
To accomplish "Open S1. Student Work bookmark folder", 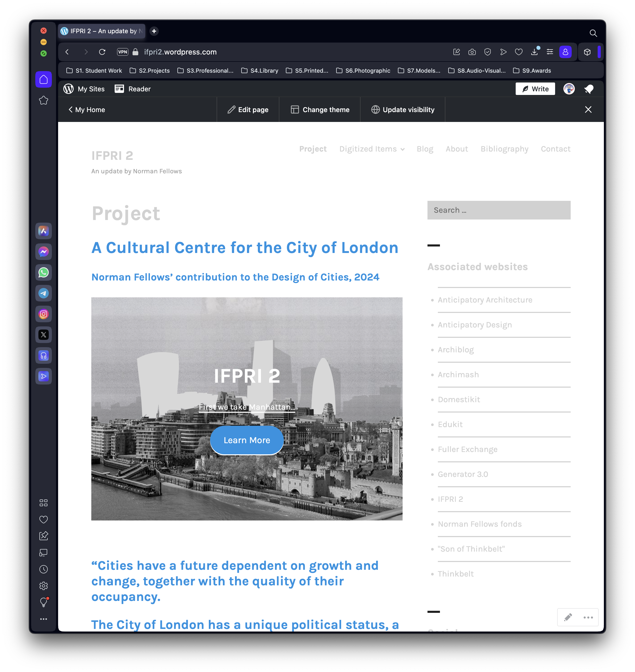I will coord(94,70).
